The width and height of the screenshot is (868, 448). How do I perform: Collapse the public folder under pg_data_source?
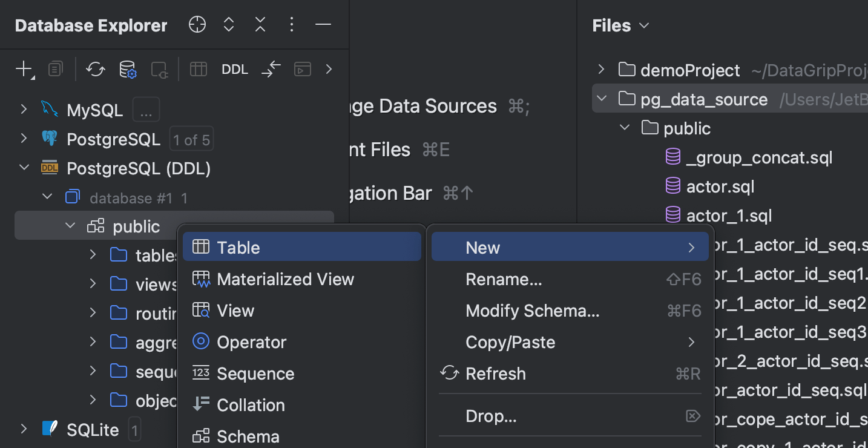[x=625, y=128]
